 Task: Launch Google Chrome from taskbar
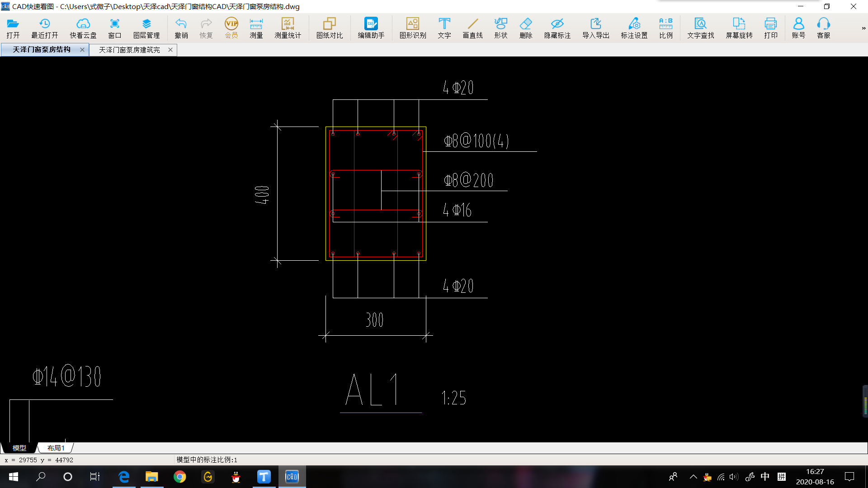coord(180,477)
